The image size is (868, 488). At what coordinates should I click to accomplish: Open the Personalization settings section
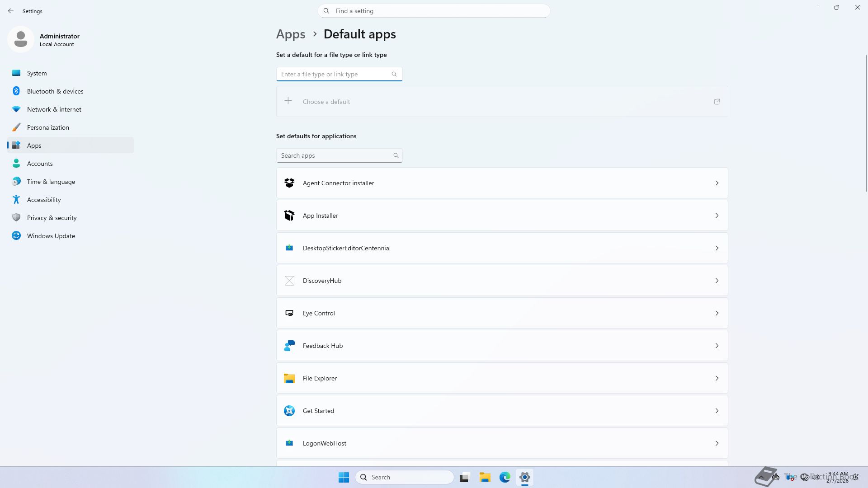pyautogui.click(x=48, y=127)
